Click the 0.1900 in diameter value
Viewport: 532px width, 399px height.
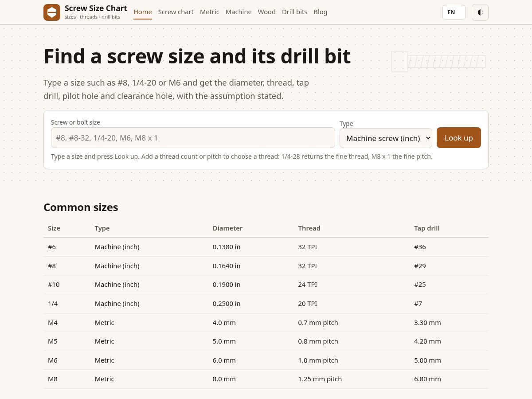pos(227,285)
